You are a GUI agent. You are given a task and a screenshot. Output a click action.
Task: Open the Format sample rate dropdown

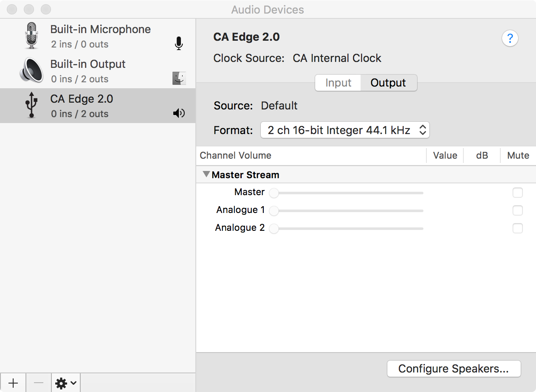[345, 130]
